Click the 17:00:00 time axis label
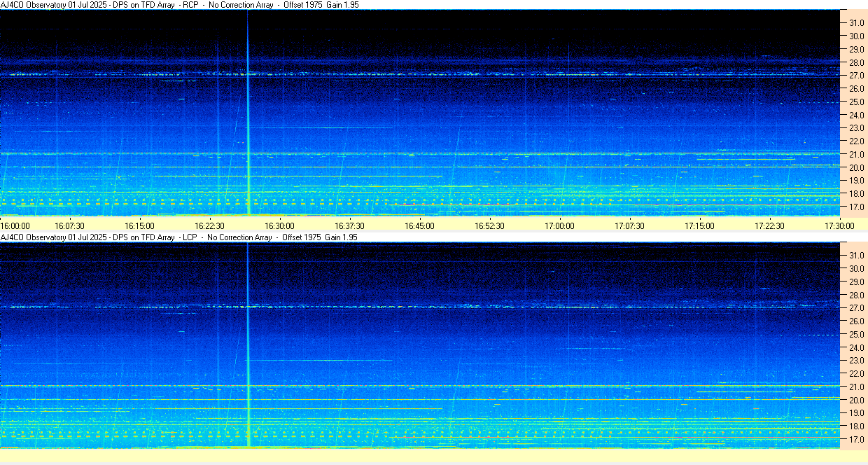This screenshot has width=868, height=465. click(560, 225)
